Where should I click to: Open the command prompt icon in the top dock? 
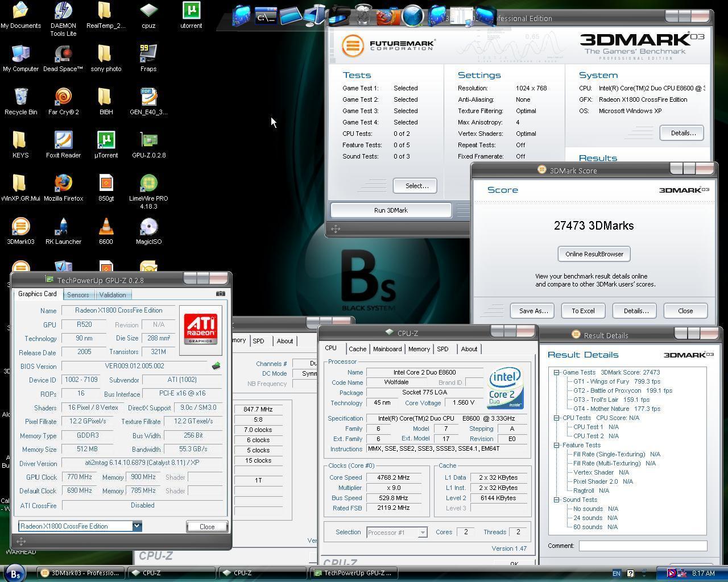point(266,16)
